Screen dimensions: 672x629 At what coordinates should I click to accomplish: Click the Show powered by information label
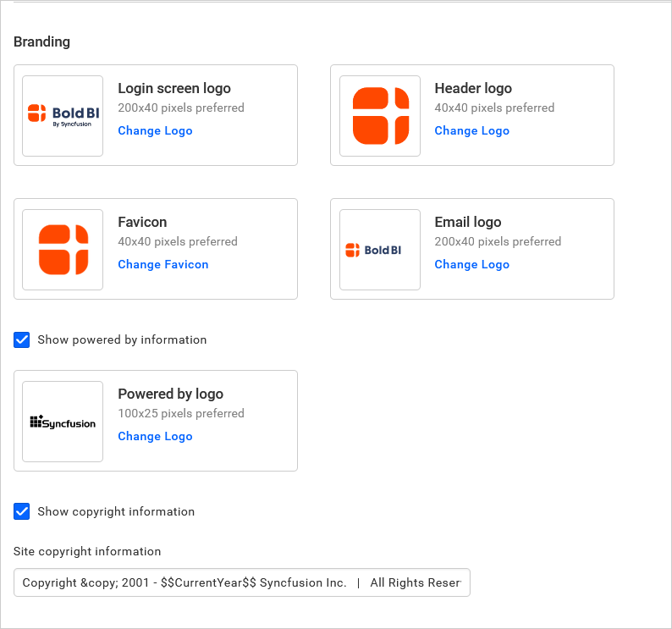(122, 339)
